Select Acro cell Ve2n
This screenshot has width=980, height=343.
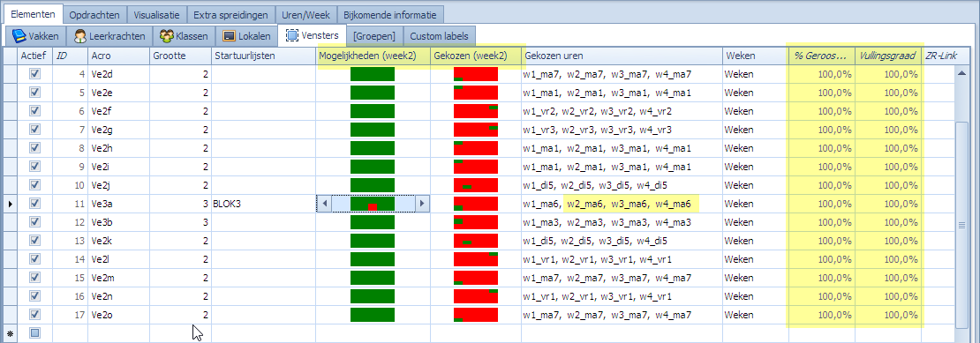[118, 296]
